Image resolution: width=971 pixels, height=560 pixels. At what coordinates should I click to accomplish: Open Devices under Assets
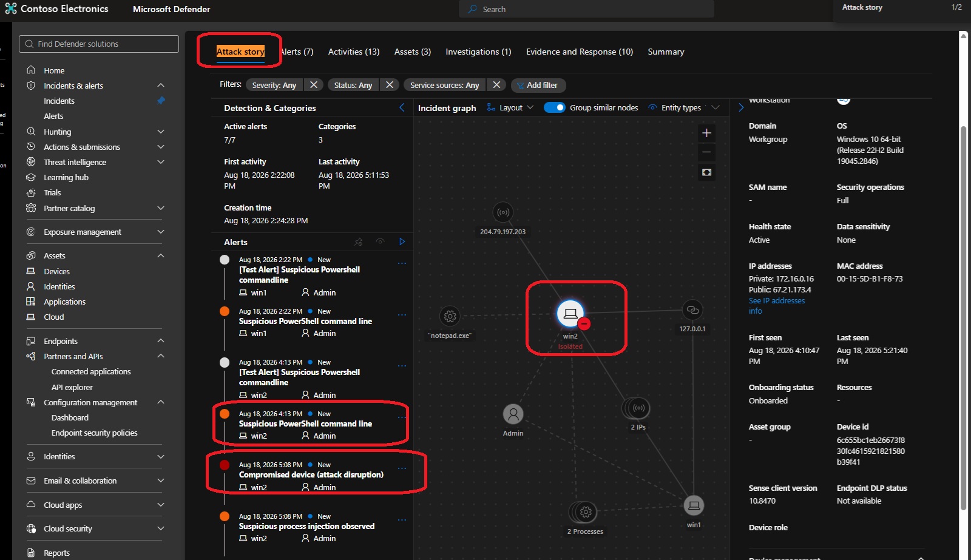[x=56, y=271]
